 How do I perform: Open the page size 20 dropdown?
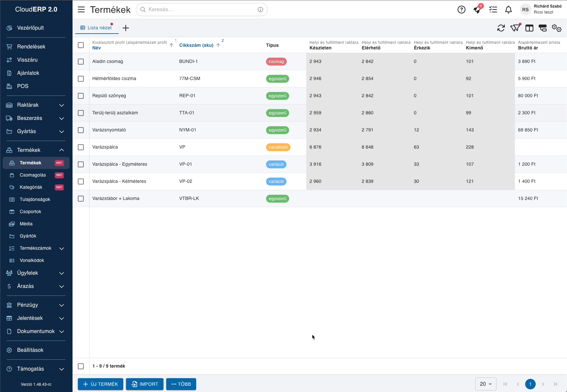tap(486, 384)
